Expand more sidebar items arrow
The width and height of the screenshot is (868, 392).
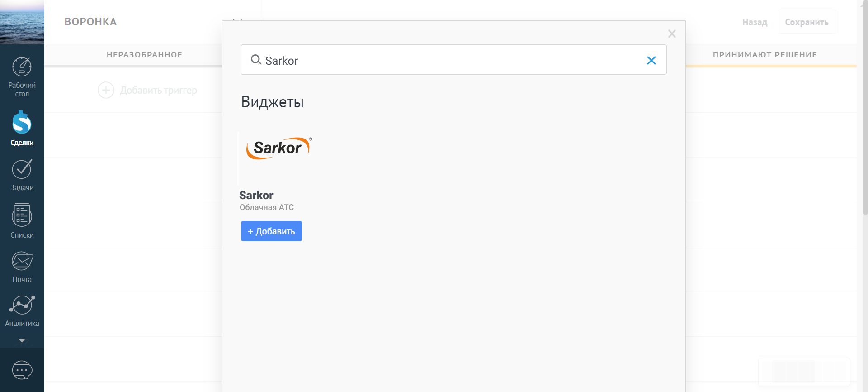(x=22, y=340)
